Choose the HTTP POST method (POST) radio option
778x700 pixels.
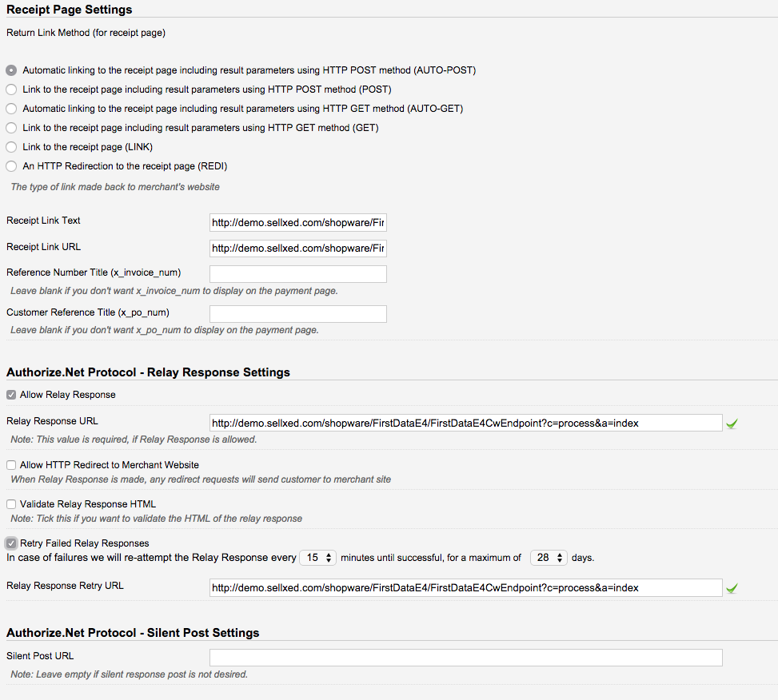11,89
